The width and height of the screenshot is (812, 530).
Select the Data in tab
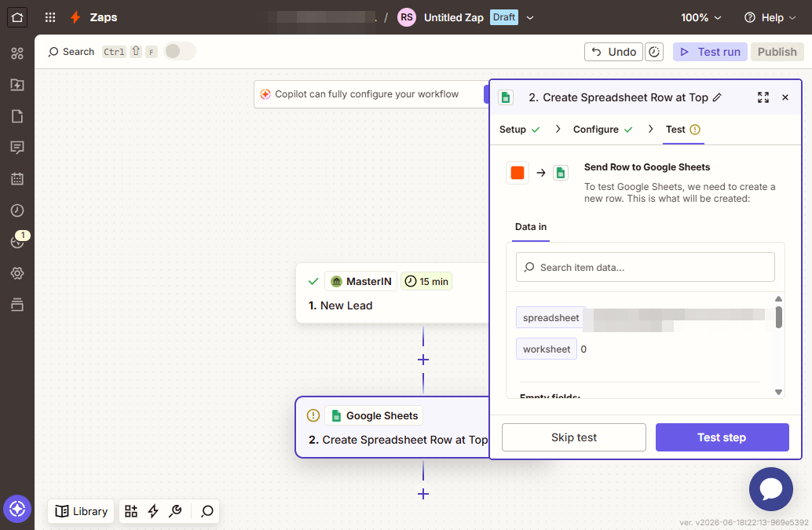click(x=530, y=227)
